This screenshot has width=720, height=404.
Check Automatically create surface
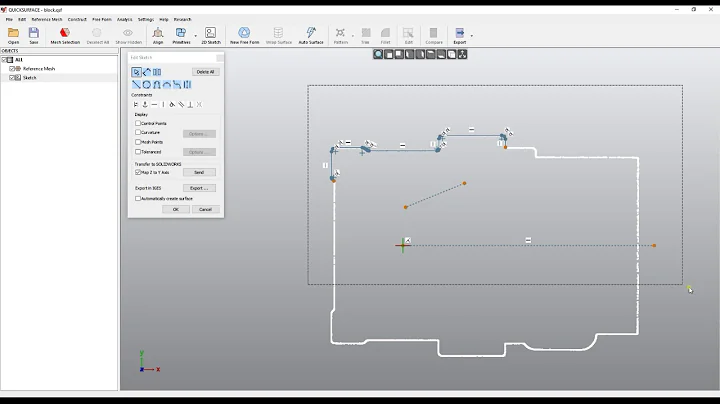point(138,198)
